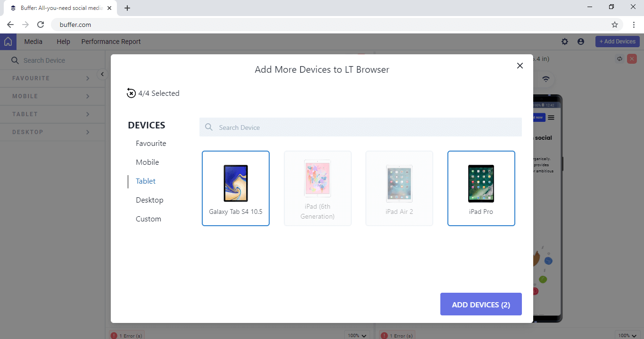Select the iPad Air 2 device card
This screenshot has height=339, width=644.
[x=399, y=188]
